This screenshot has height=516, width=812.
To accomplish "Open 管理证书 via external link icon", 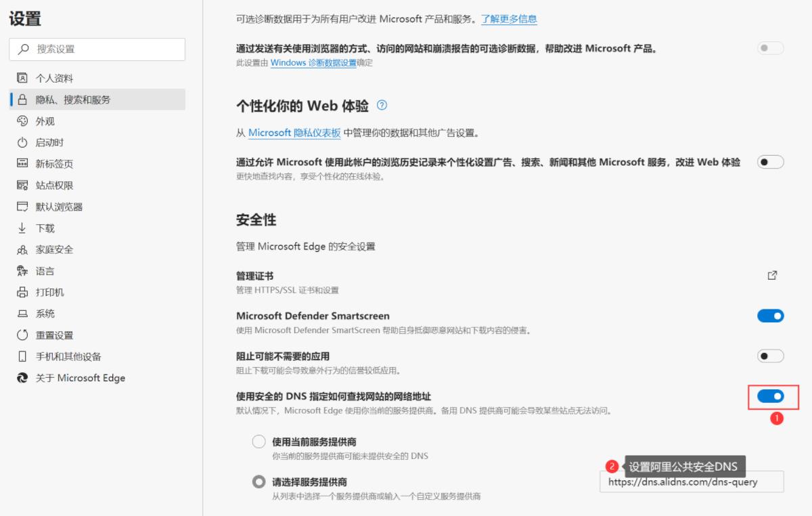I will (x=772, y=276).
